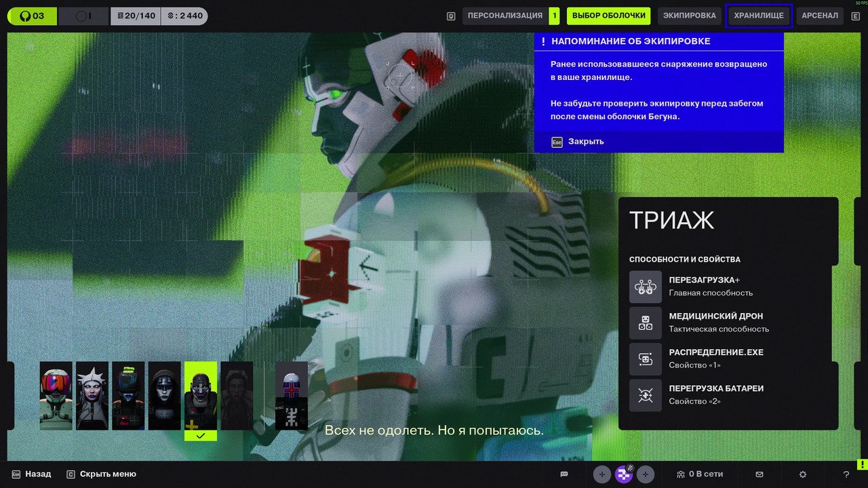Image resolution: width=868 pixels, height=488 pixels.
Task: Toggle Скрыть меню to hide the menu
Action: tap(107, 474)
